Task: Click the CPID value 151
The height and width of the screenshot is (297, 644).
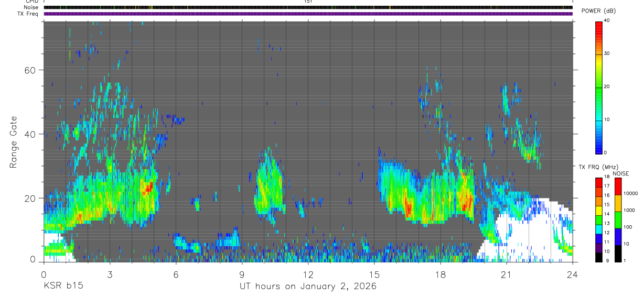Action: 308,2
